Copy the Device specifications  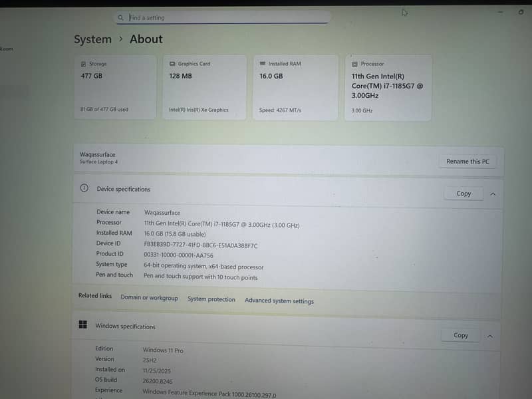coord(464,194)
